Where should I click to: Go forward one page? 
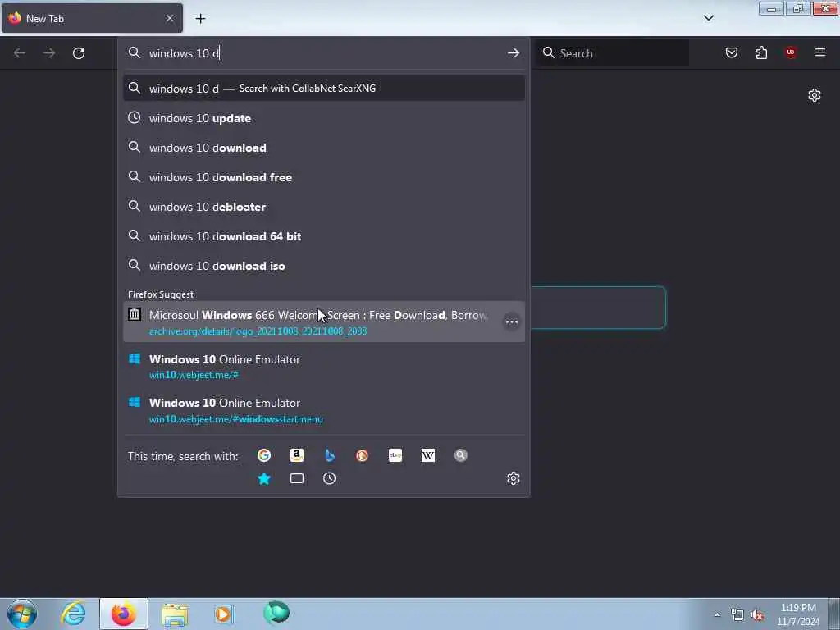pos(49,53)
